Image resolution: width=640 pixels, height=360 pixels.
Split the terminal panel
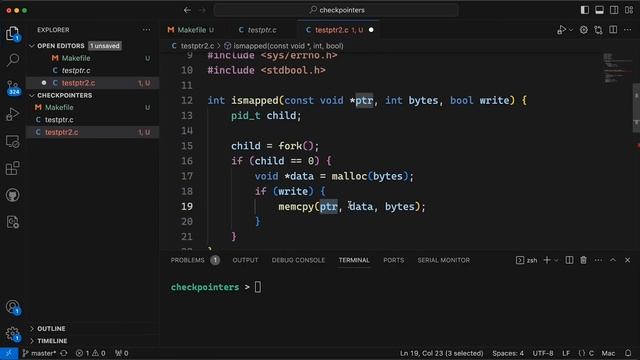tap(569, 260)
